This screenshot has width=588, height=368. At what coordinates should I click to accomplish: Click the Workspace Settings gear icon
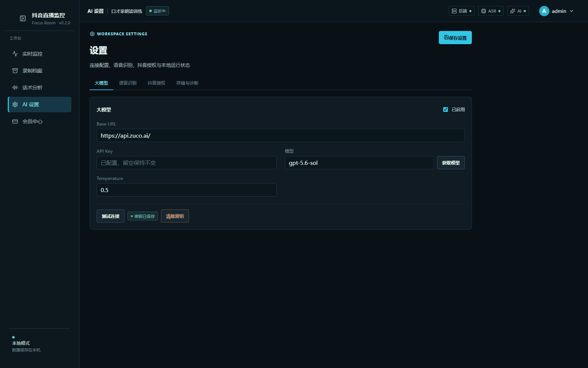point(92,34)
